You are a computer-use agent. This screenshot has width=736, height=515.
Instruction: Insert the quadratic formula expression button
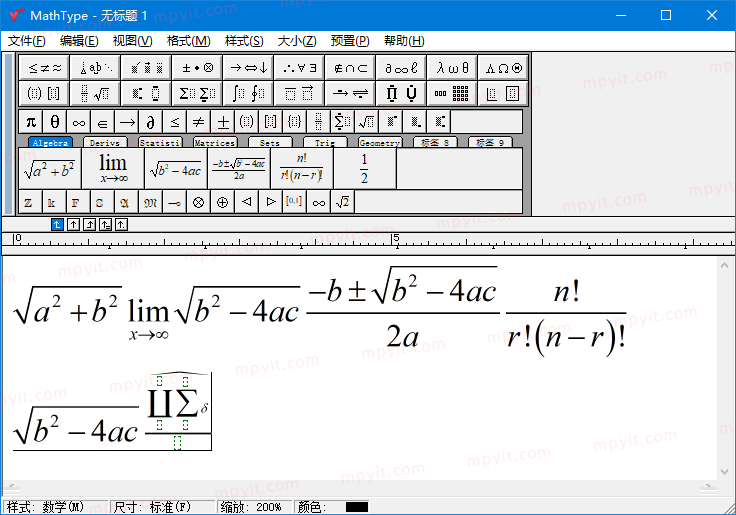click(239, 169)
